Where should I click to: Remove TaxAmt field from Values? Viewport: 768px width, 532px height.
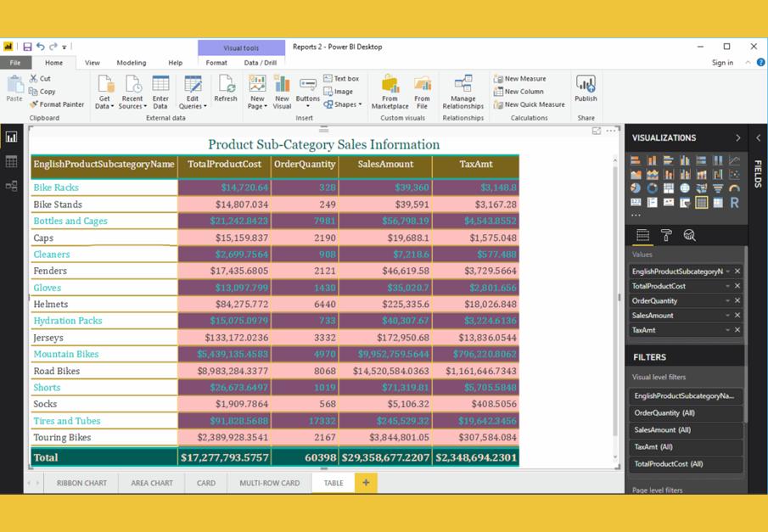[737, 330]
